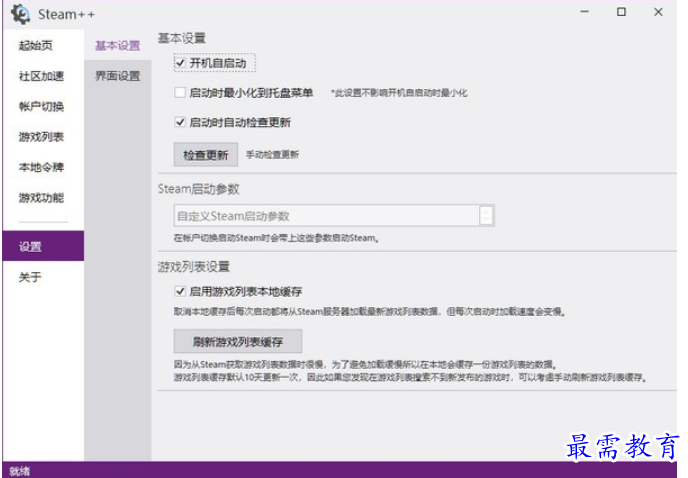Focus the 自定义Steam启动参数 input field
This screenshot has height=478, width=688.
click(x=326, y=216)
